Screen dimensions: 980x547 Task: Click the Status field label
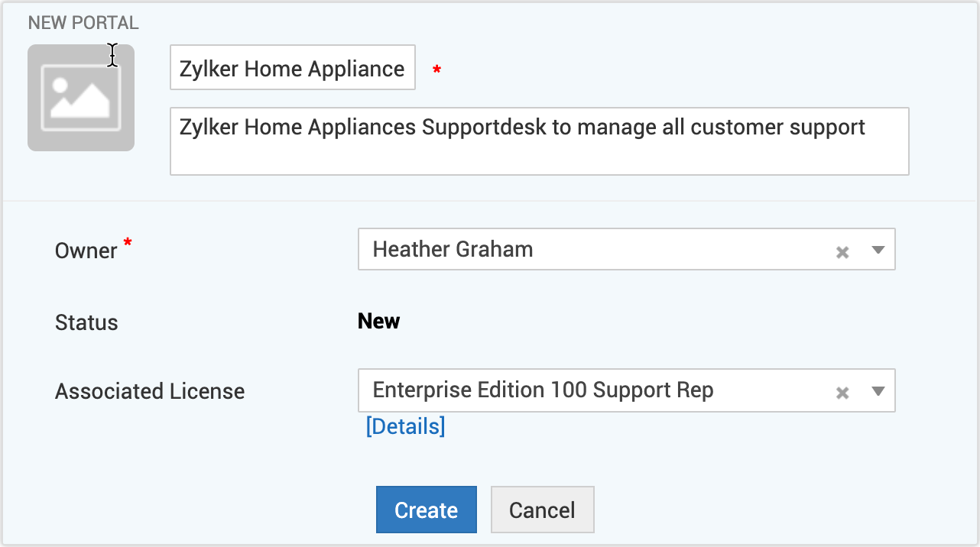[86, 322]
